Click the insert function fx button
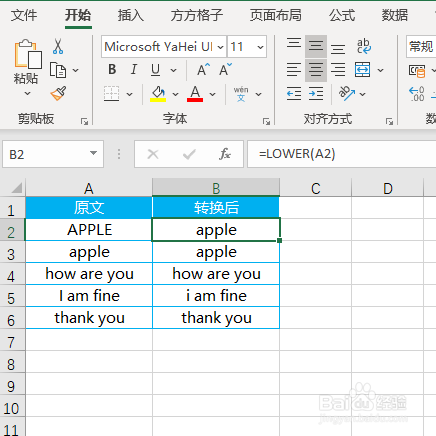This screenshot has height=436, width=436. (x=225, y=154)
